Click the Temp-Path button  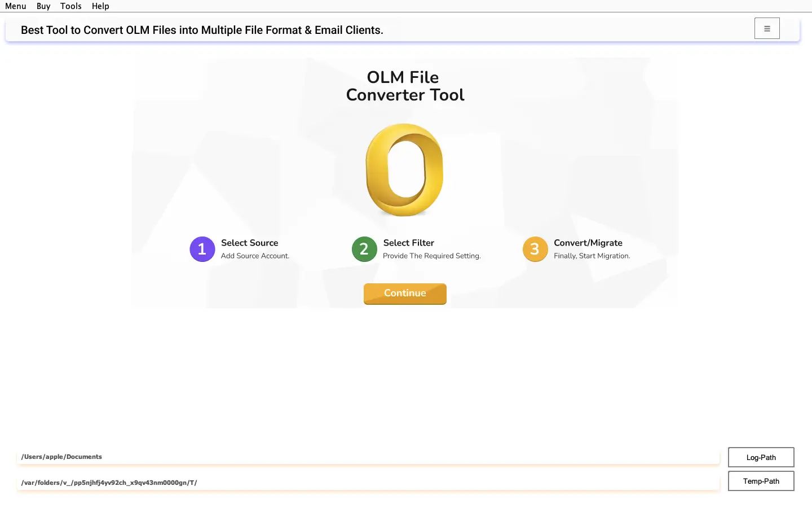761,481
